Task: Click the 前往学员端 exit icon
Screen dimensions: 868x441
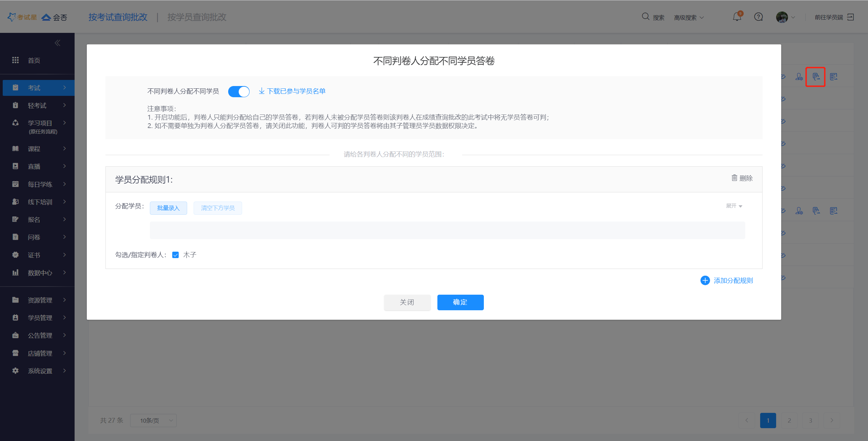Action: point(851,17)
